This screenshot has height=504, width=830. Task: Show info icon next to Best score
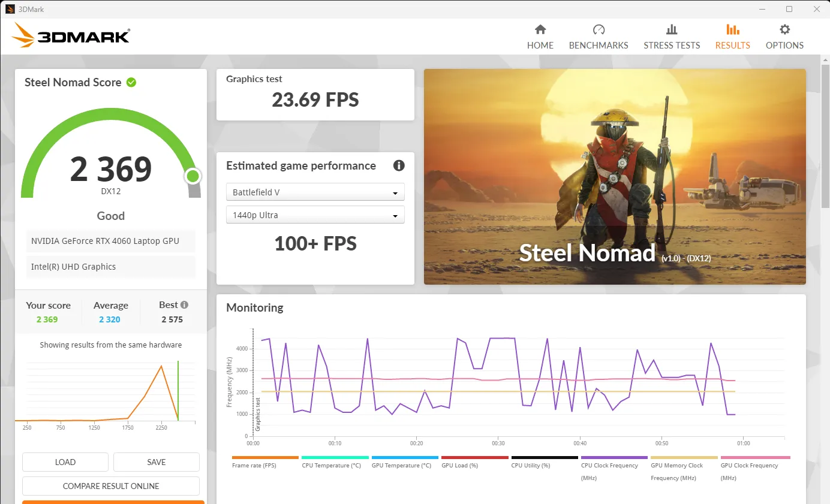184,304
